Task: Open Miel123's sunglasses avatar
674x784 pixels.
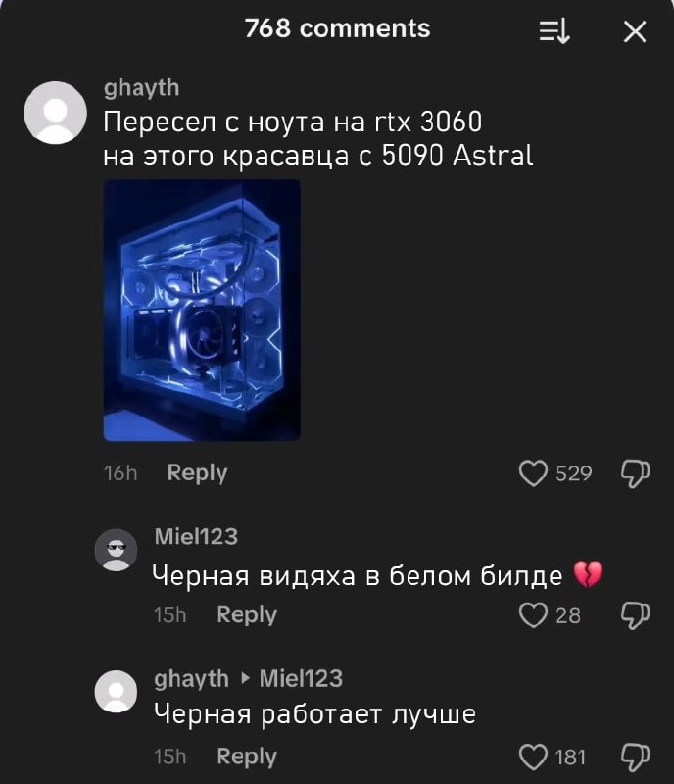Action: tap(116, 550)
